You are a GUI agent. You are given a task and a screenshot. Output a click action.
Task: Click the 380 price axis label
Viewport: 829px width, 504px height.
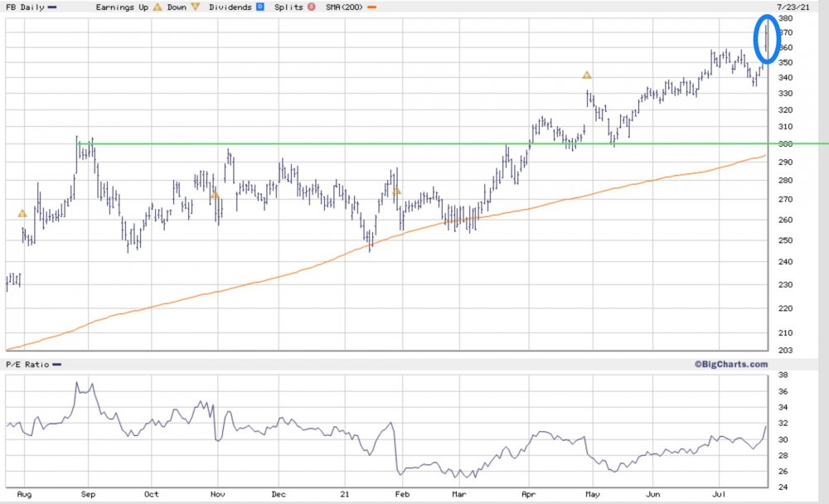786,18
